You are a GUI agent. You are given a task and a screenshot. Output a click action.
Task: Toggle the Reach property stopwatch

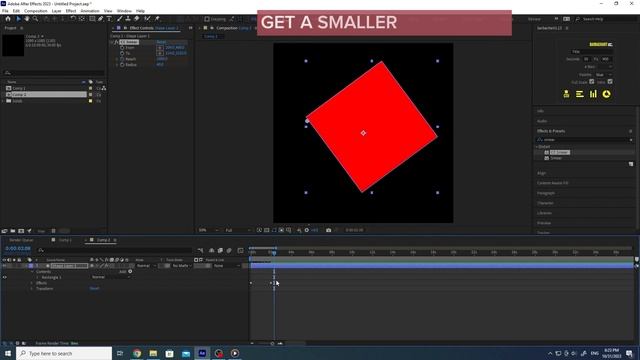[122, 59]
